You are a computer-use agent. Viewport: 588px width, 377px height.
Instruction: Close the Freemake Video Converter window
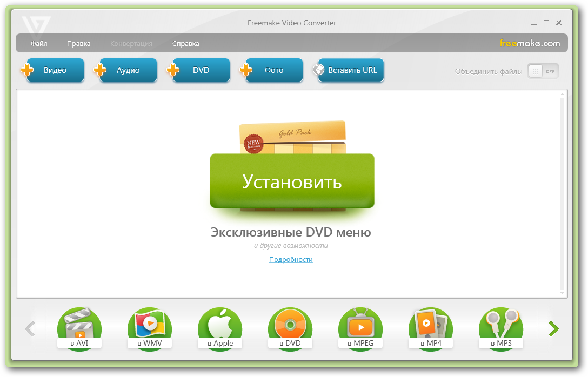click(559, 23)
